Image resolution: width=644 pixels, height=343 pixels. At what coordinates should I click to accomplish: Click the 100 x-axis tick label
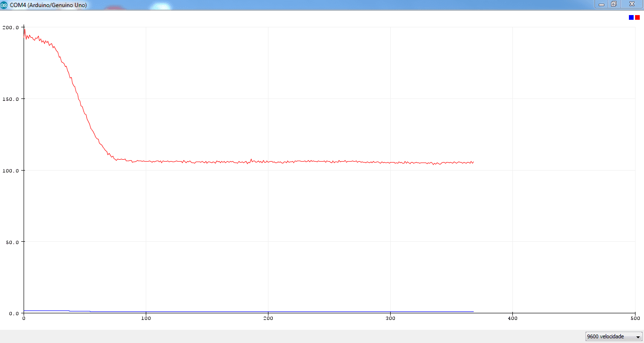coord(146,318)
